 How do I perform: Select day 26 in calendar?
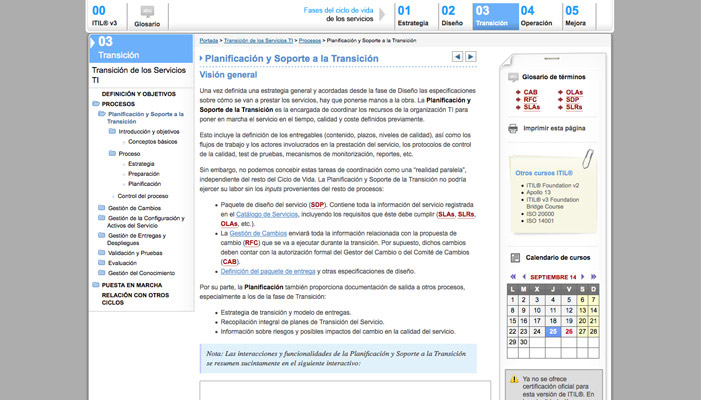tap(569, 332)
